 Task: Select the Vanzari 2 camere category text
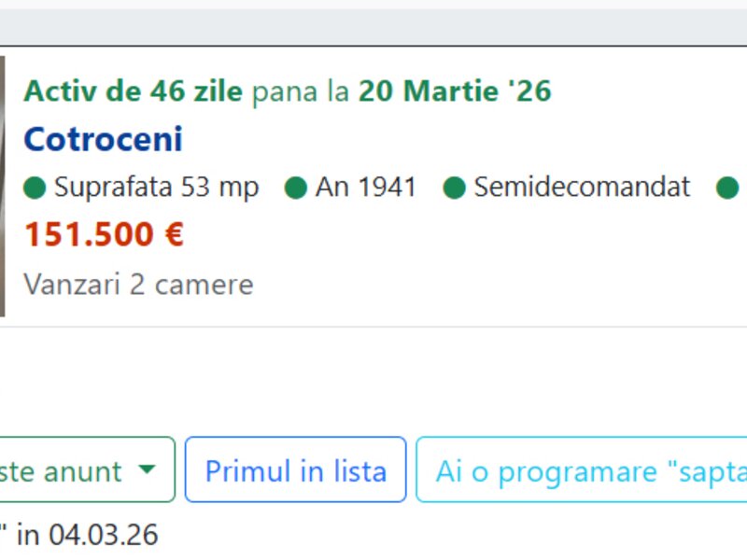pos(138,284)
